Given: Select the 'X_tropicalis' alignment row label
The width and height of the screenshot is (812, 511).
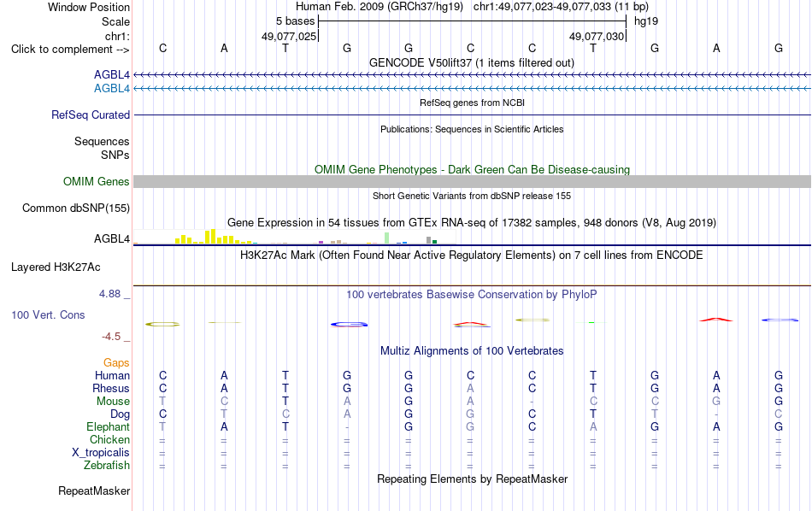Looking at the screenshot, I should (x=101, y=453).
